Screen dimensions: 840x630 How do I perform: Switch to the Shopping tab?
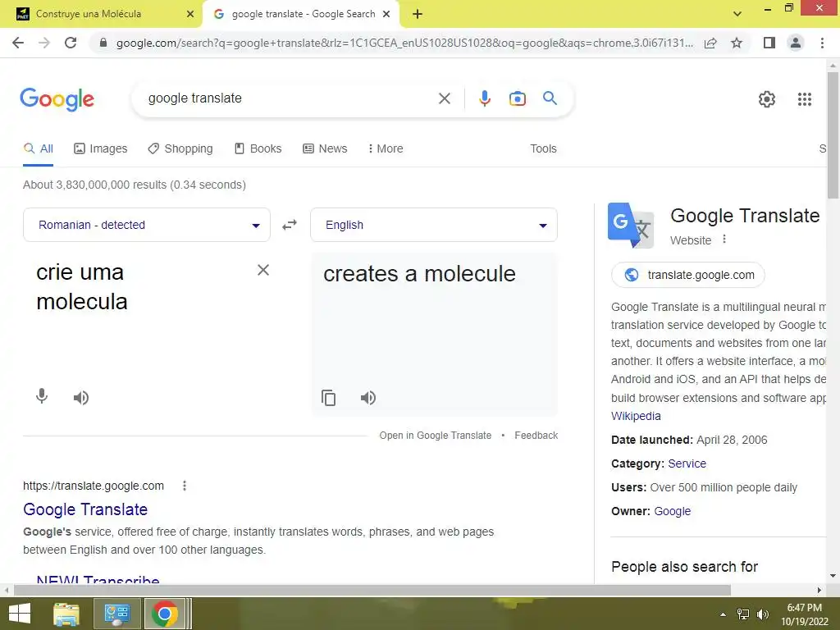coord(180,148)
